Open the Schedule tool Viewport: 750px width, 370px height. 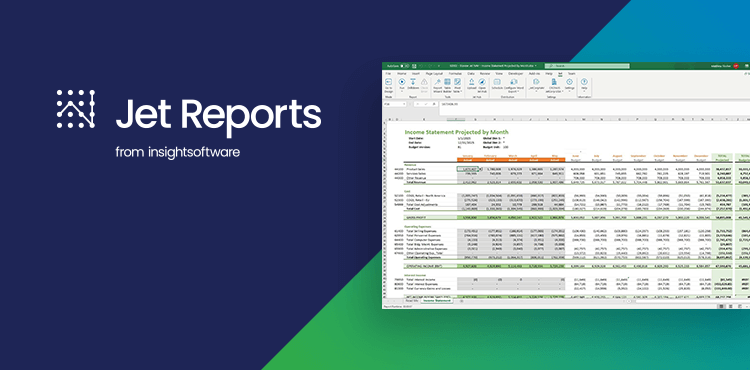coord(497,85)
